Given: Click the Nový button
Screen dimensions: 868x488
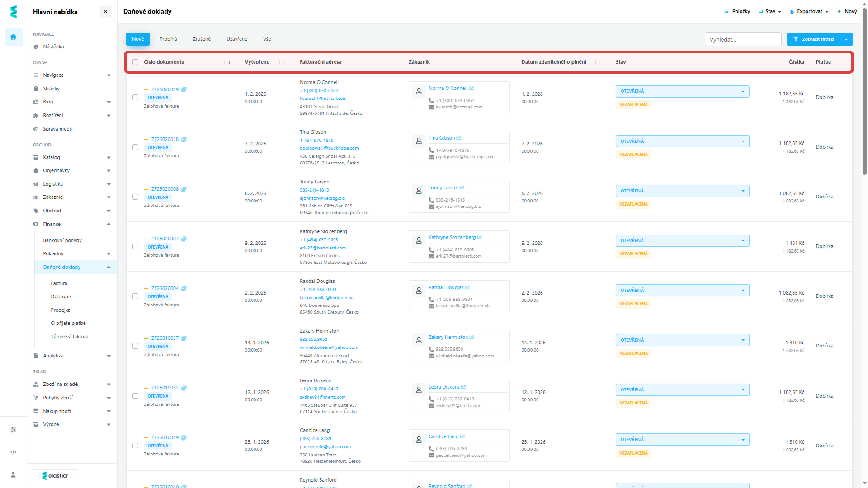Looking at the screenshot, I should point(847,12).
